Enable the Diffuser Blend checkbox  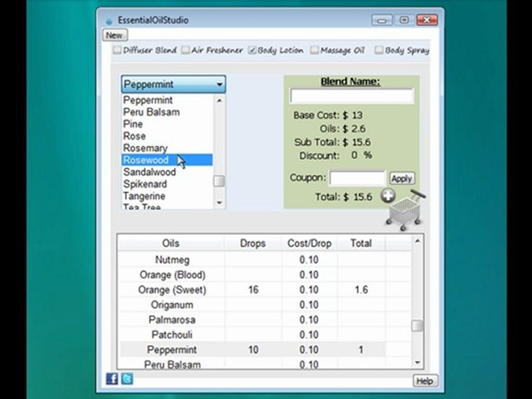coord(117,50)
